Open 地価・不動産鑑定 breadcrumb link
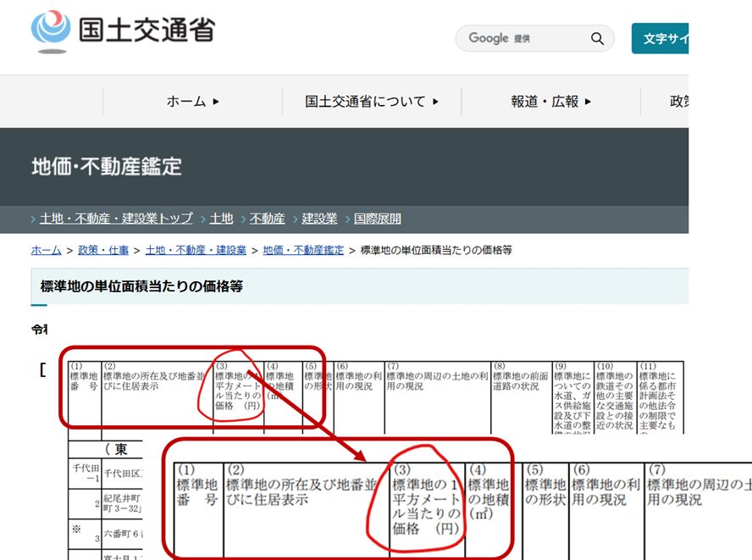Image resolution: width=752 pixels, height=560 pixels. point(303,250)
